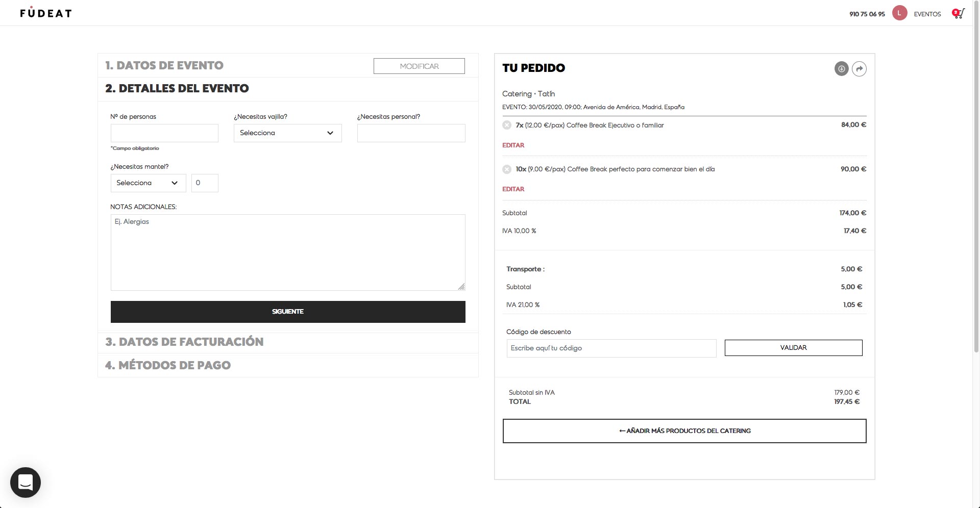Open section 1. Datos de evento

(164, 66)
